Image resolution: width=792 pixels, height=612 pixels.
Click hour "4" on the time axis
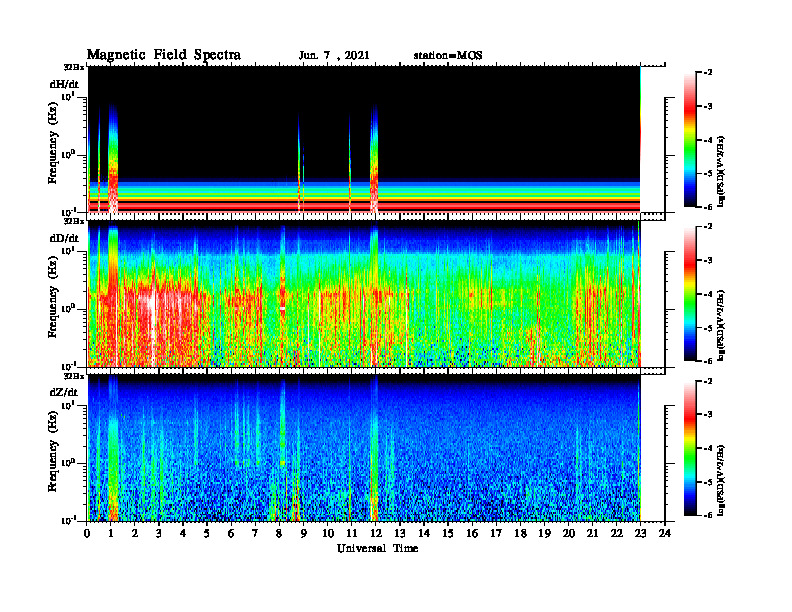click(183, 533)
